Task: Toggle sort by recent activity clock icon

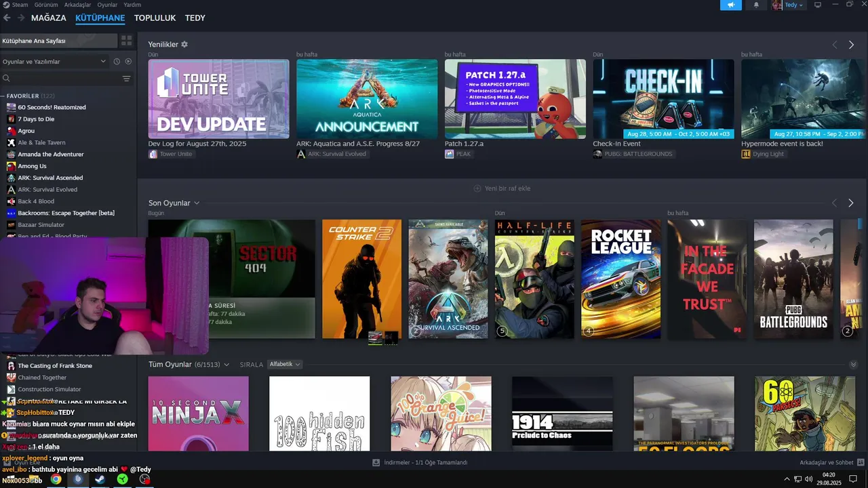Action: (x=117, y=62)
